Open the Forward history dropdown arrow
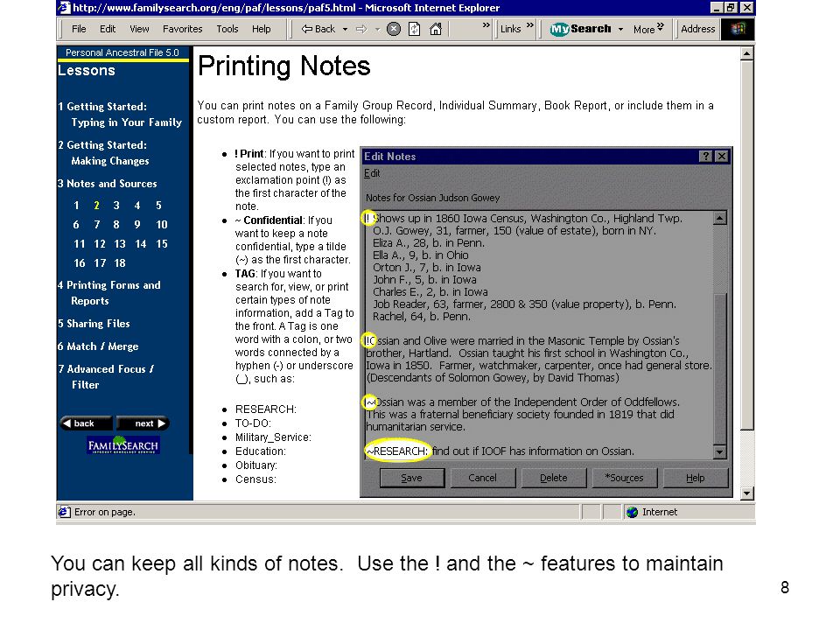This screenshot has height=630, width=840. tap(377, 30)
